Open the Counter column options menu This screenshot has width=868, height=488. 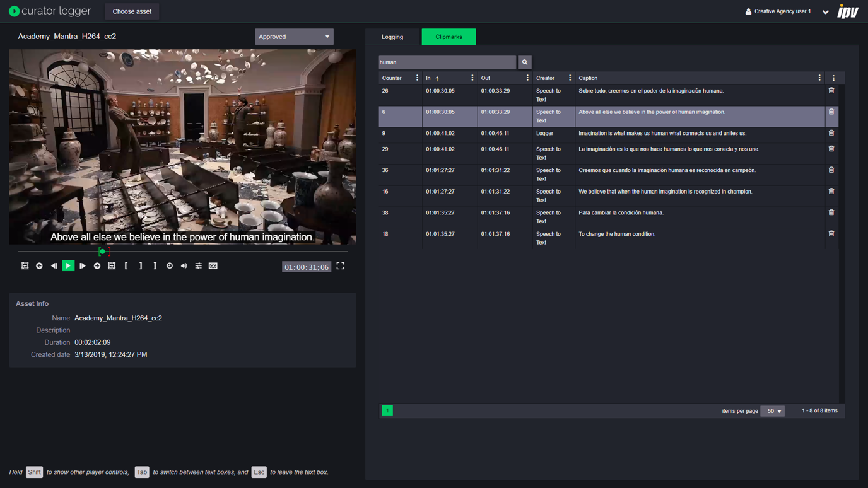[x=417, y=78]
